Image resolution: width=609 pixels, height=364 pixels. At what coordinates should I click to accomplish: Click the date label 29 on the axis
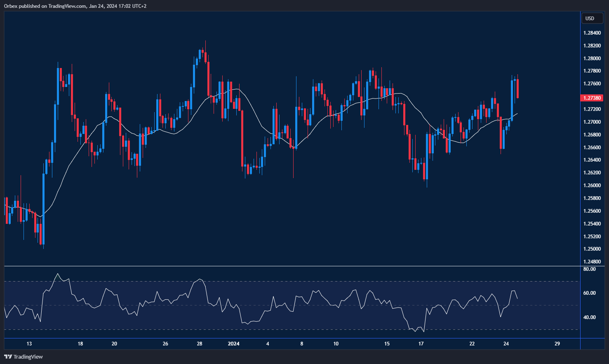(x=557, y=343)
